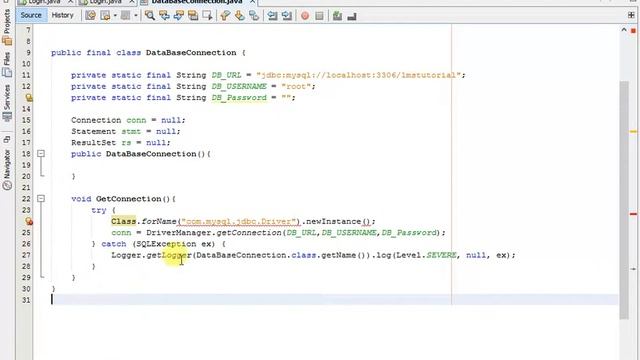The height and width of the screenshot is (360, 640).
Task: Open the Projects side panel
Action: (7, 27)
